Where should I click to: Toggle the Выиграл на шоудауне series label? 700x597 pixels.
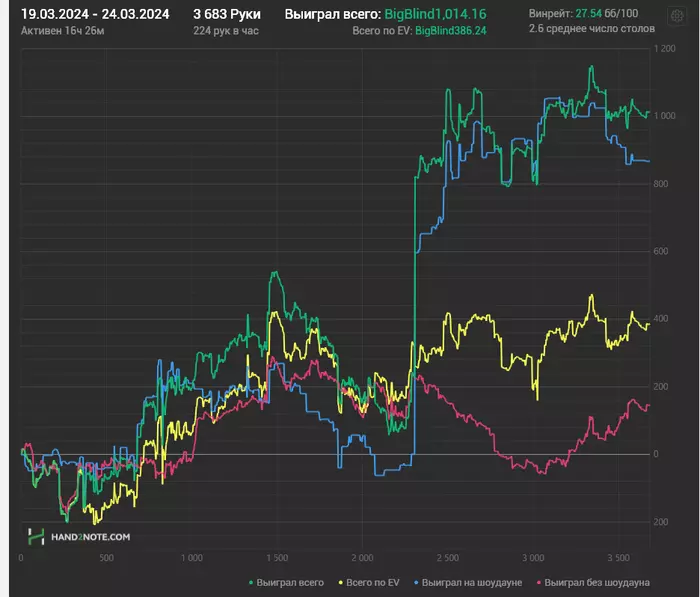tap(472, 583)
